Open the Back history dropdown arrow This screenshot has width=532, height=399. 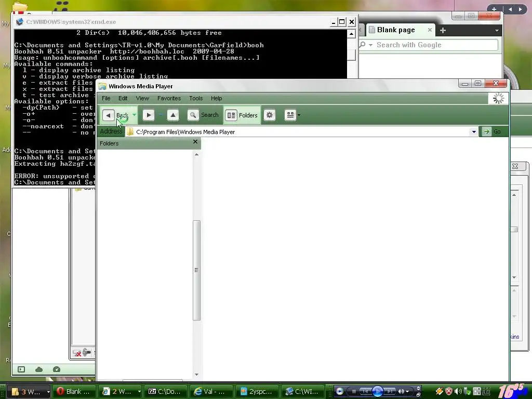coord(135,115)
